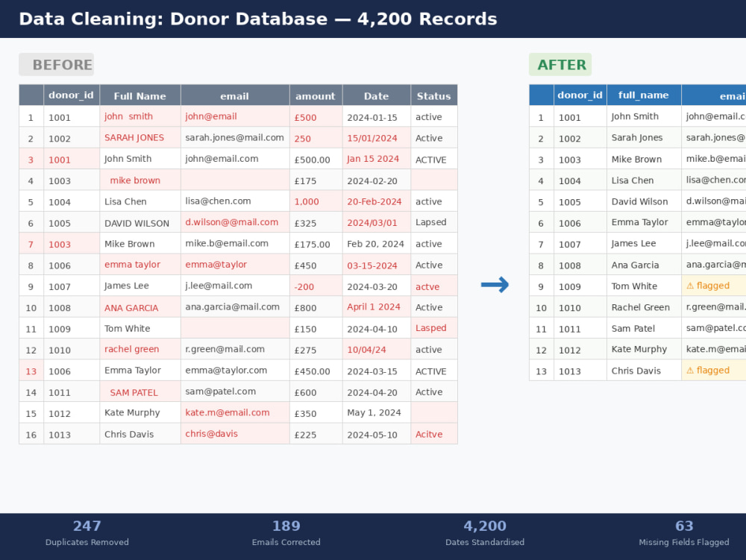Click the 'David Wilson' cell in AFTER table
Image resolution: width=746 pixels, height=560 pixels.
pos(644,201)
